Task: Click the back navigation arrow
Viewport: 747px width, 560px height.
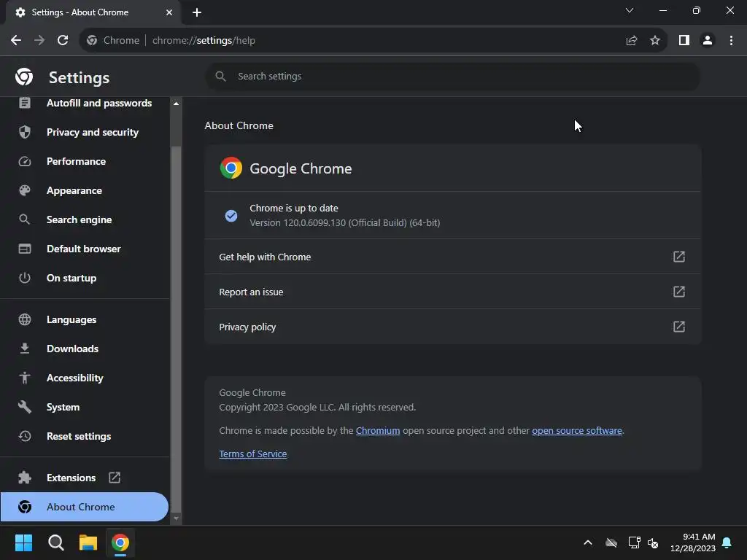Action: click(16, 41)
